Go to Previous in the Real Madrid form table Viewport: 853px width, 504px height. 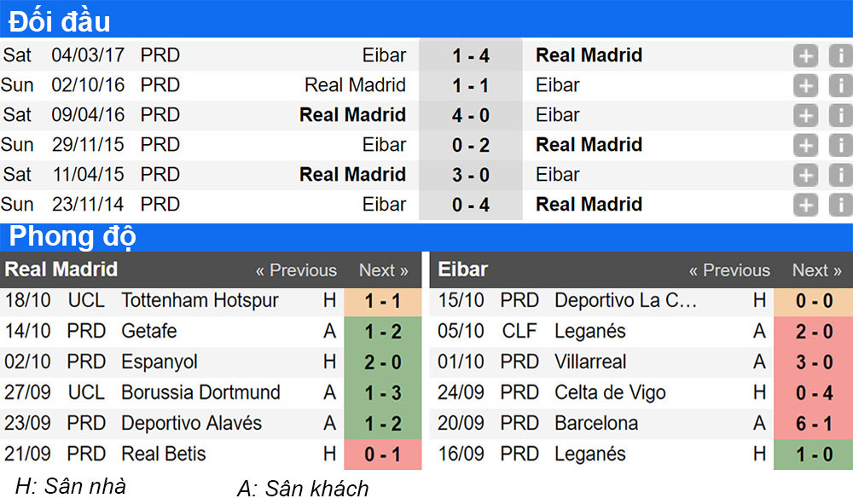click(296, 270)
